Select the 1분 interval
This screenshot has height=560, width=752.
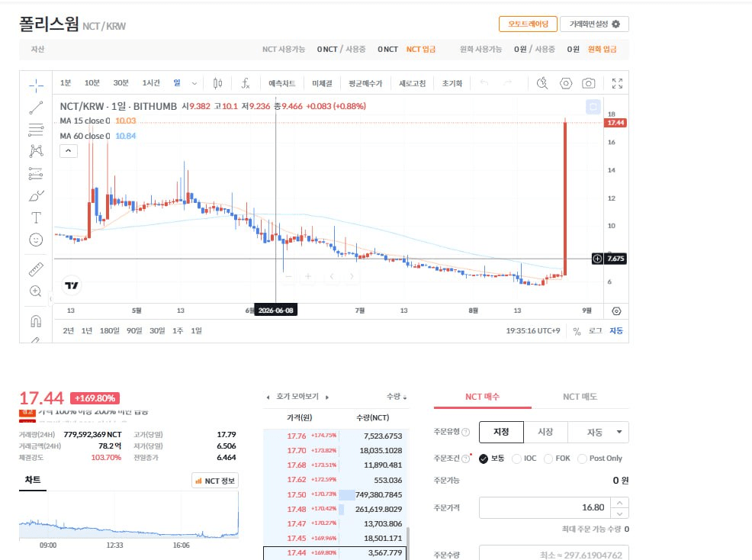click(66, 83)
